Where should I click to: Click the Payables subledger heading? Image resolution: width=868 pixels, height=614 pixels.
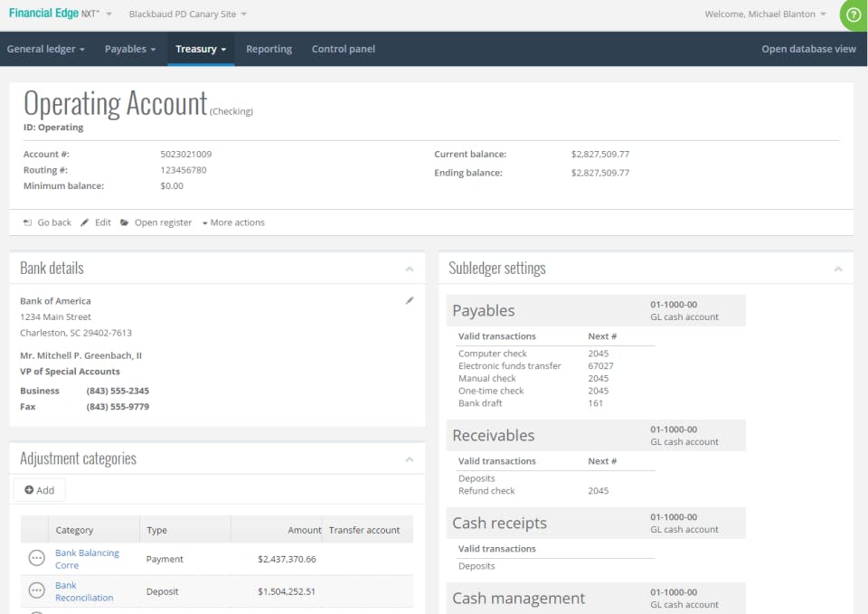(483, 310)
